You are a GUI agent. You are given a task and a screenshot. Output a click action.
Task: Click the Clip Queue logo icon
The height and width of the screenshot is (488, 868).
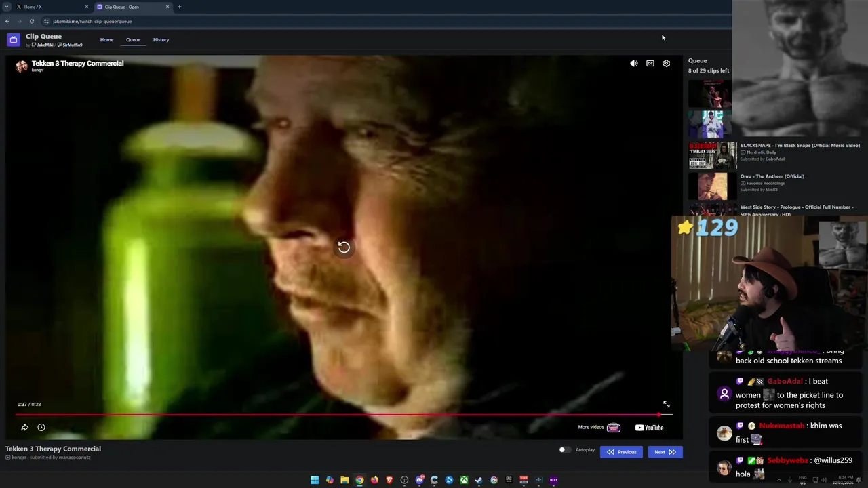tap(13, 40)
